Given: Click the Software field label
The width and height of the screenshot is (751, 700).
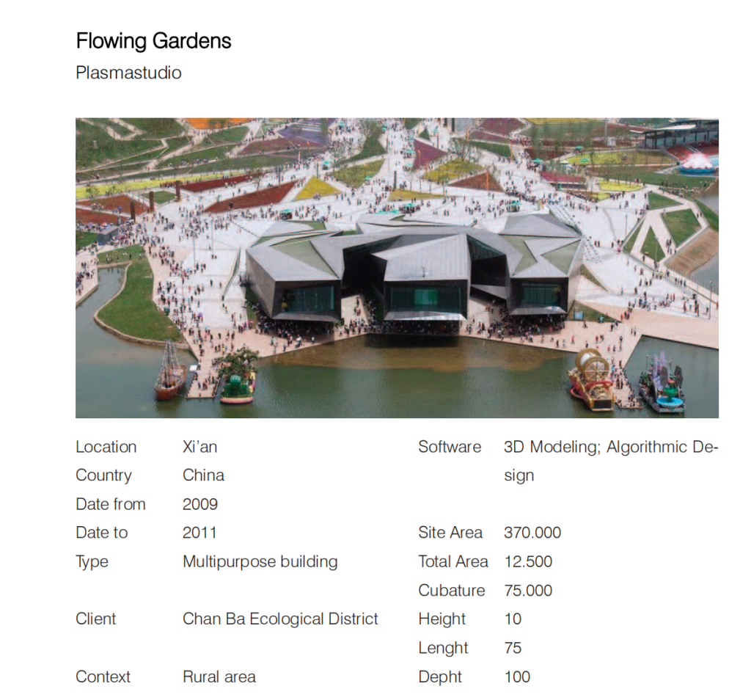Looking at the screenshot, I should point(450,447).
